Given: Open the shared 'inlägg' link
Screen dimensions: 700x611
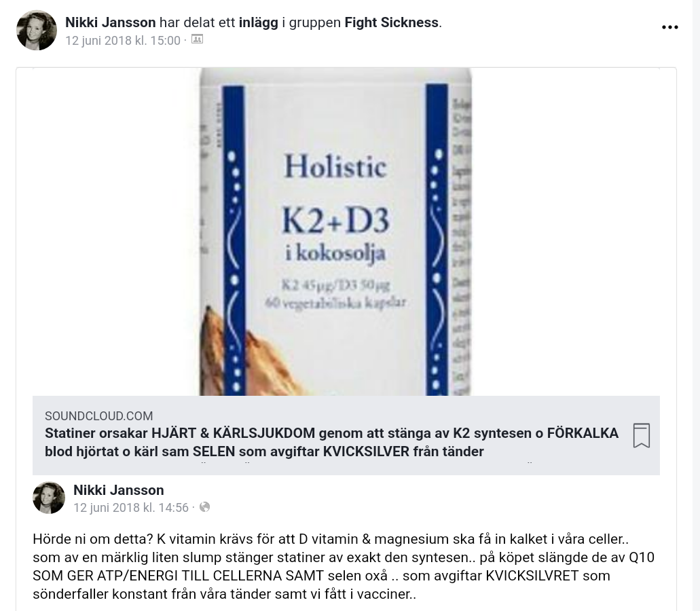Looking at the screenshot, I should click(259, 22).
